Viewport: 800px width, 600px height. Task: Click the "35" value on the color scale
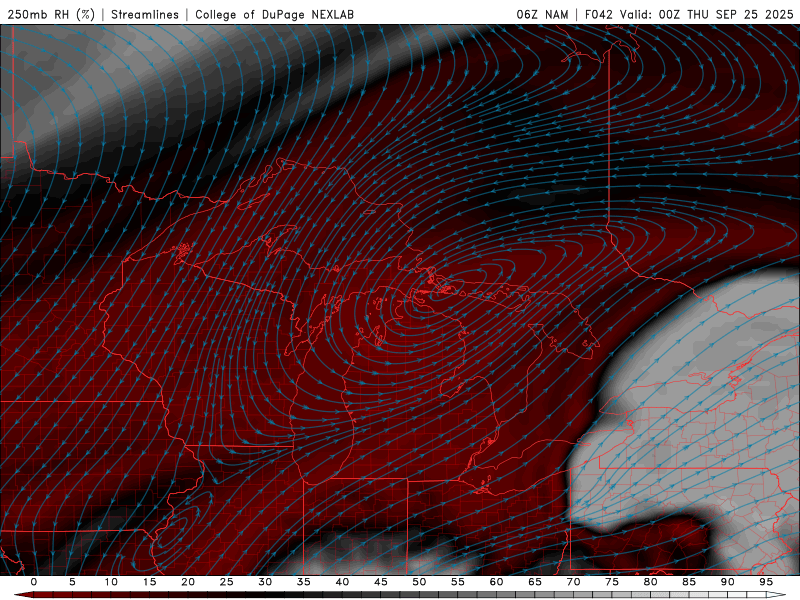pos(304,582)
